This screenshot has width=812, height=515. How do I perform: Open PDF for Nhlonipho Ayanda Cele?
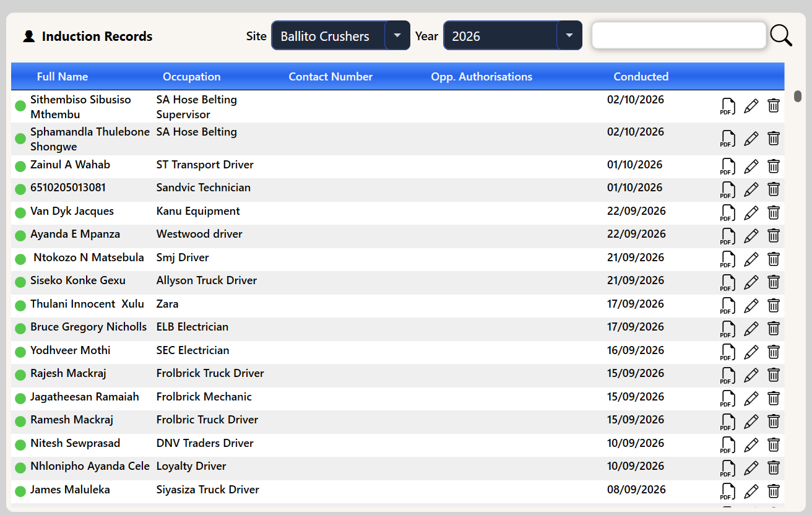(x=728, y=469)
